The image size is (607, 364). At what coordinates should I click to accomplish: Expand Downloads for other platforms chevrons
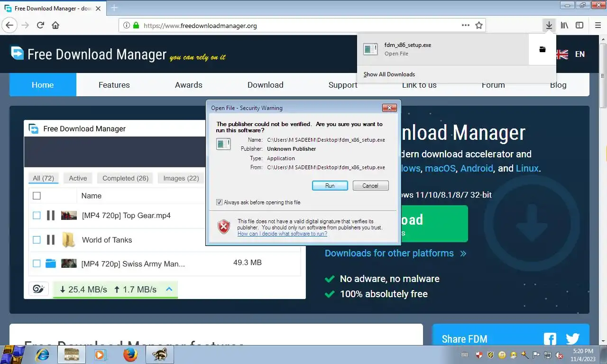[x=463, y=254]
